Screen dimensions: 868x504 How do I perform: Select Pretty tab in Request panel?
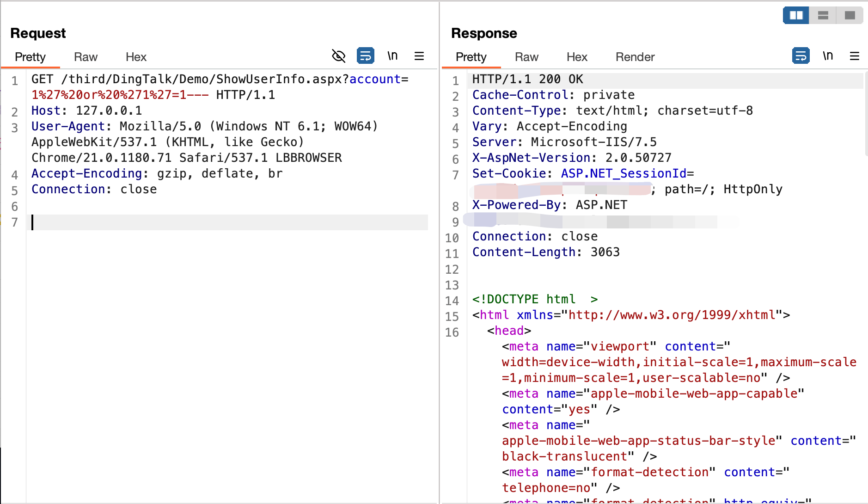pos(30,57)
